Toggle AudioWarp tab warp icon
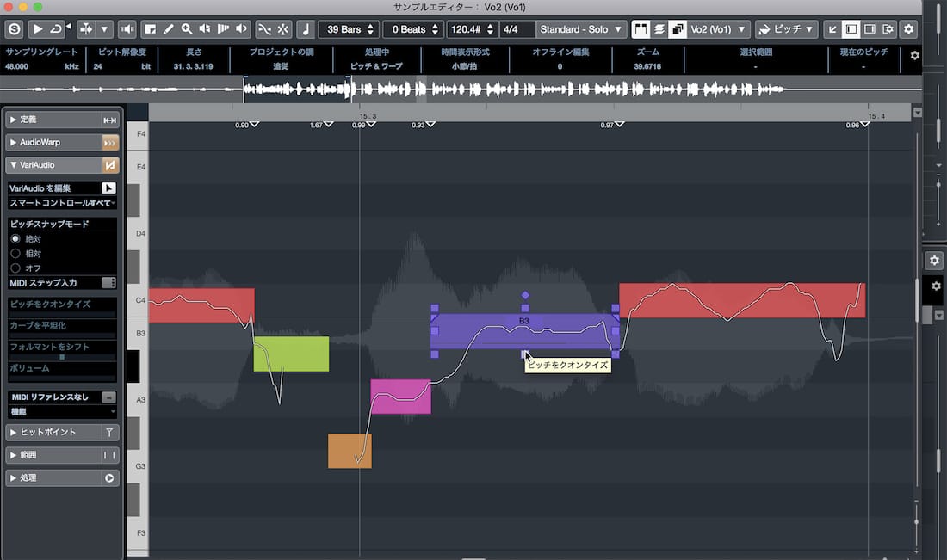This screenshot has height=560, width=947. tap(110, 143)
